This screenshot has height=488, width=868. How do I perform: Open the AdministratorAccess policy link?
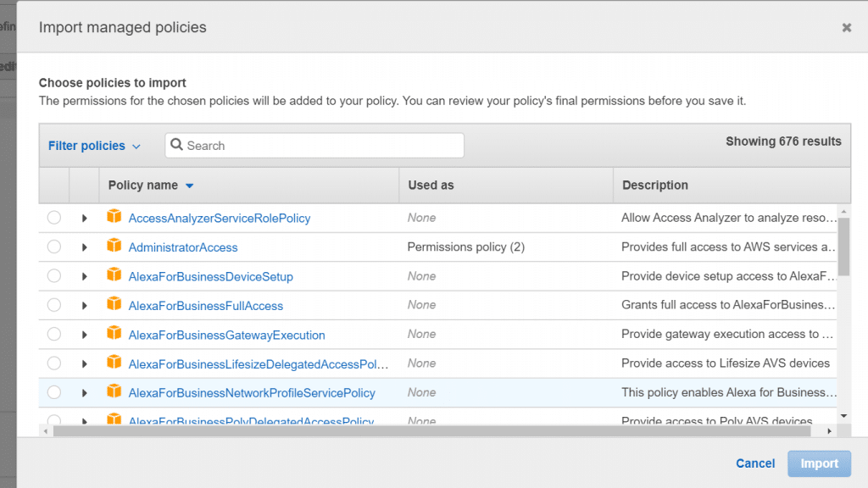pos(183,247)
